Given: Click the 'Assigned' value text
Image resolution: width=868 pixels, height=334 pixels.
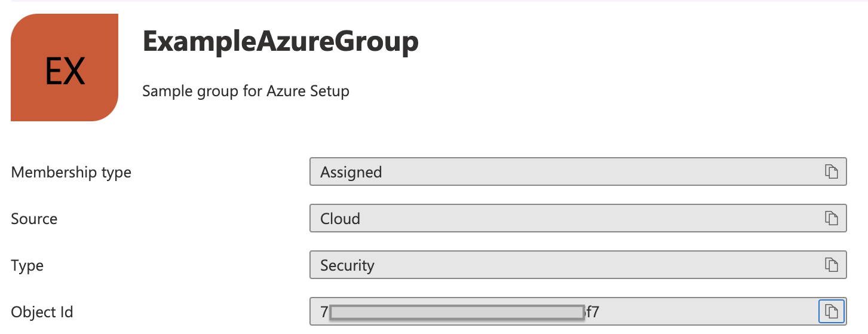Looking at the screenshot, I should [x=351, y=173].
